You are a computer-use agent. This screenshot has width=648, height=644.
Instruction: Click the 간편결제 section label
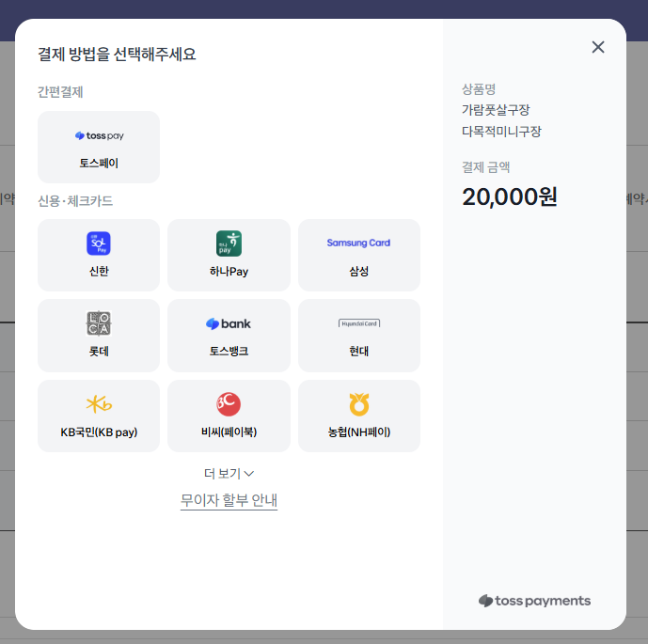(60, 92)
